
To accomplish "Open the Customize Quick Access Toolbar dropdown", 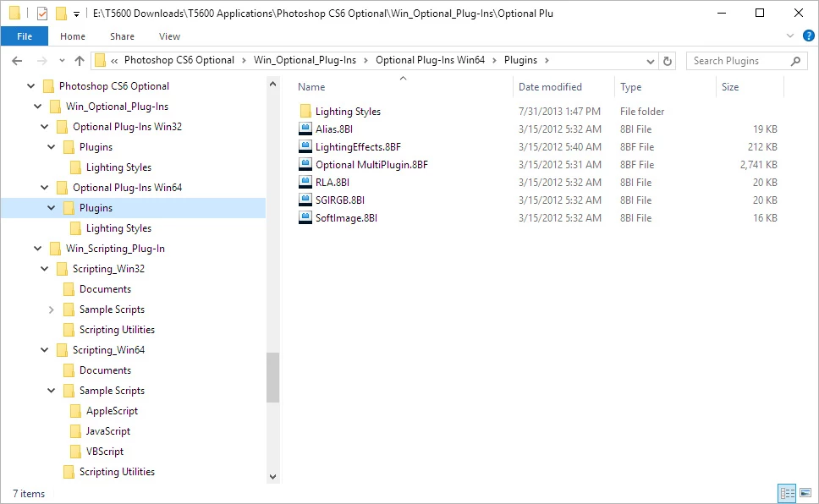I will [x=76, y=14].
